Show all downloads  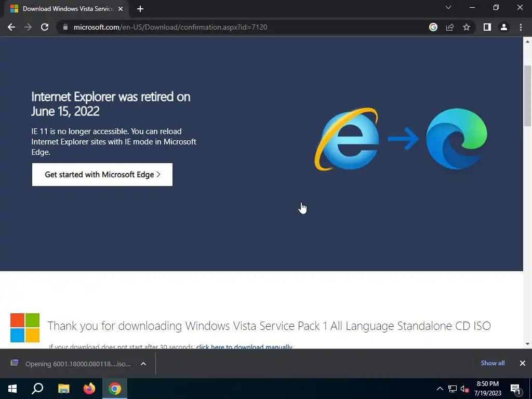tap(493, 363)
